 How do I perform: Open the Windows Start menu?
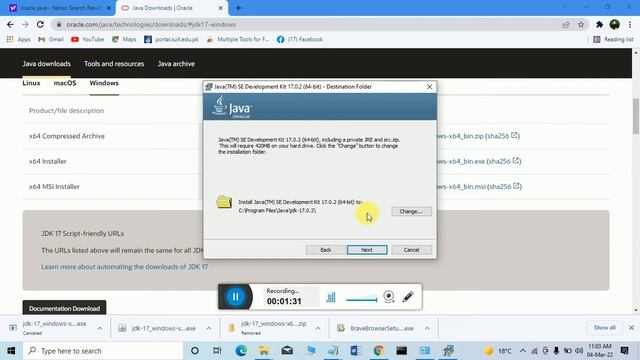[11, 351]
